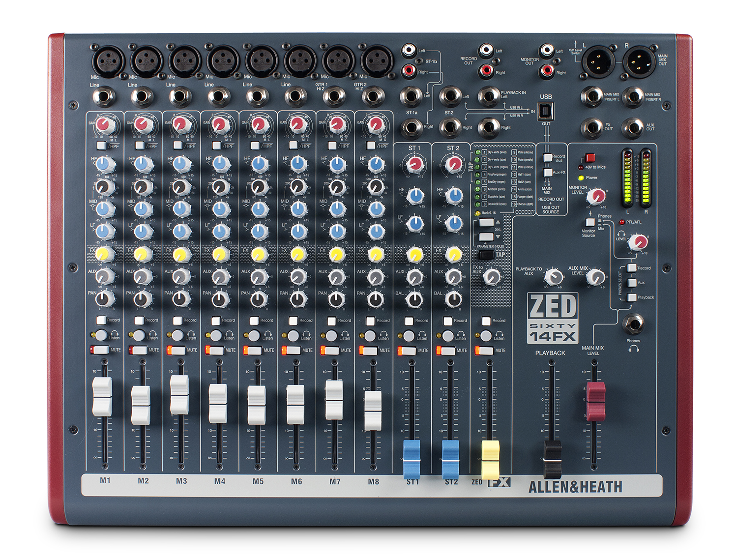Adjust the PAN knob on channel M8
Screen dimensions: 736x560
[x=375, y=299]
